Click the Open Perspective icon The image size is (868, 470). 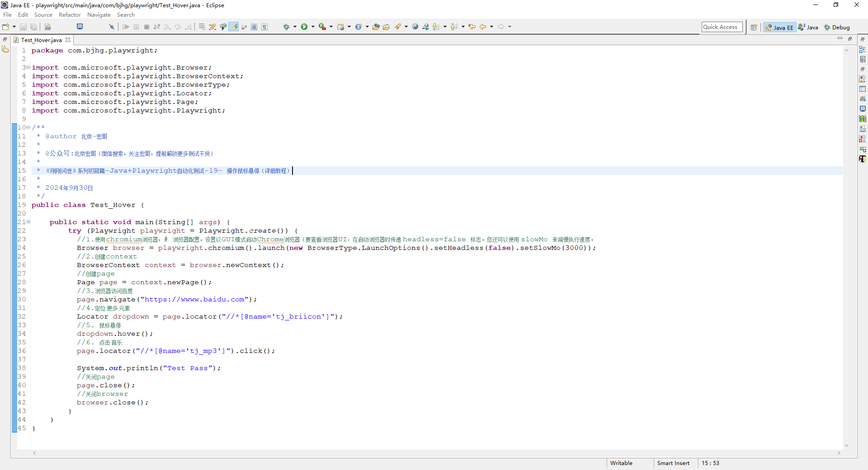754,28
